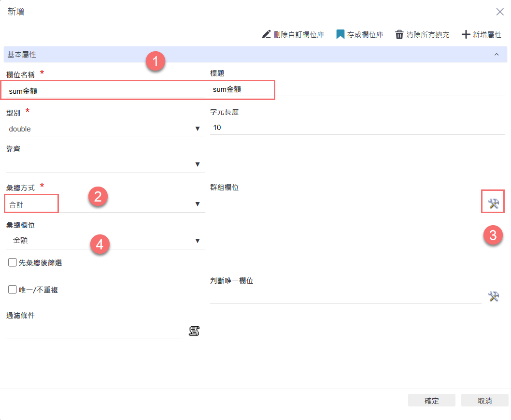This screenshot has height=420, width=511.
Task: Click the 取消 button
Action: pos(484,401)
